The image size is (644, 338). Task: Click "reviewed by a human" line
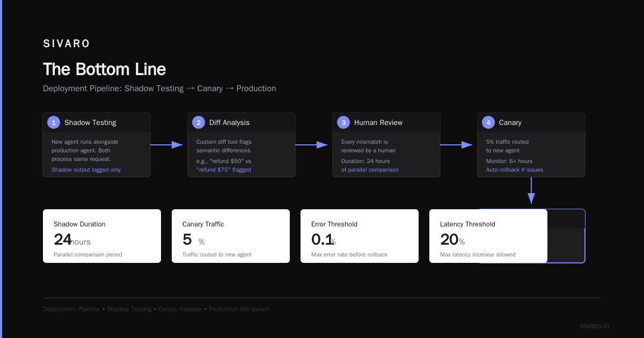[x=368, y=150]
